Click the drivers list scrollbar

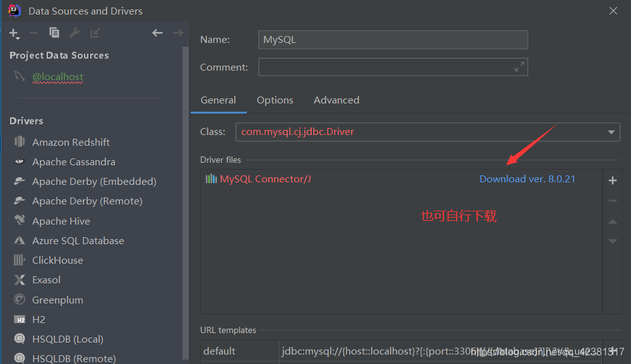[x=186, y=203]
